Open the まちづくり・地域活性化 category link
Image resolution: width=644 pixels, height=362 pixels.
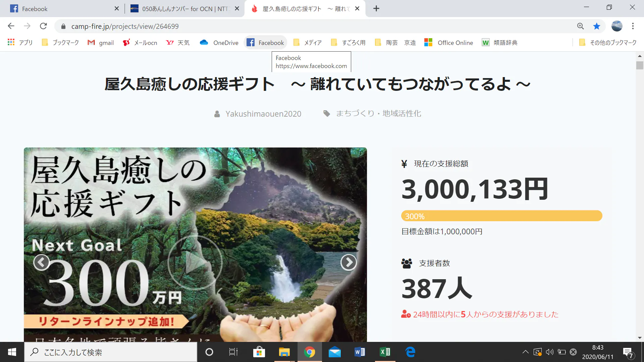378,114
